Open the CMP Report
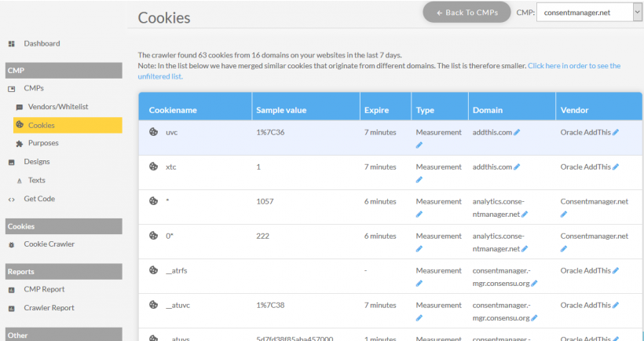The height and width of the screenshot is (341, 644). tap(44, 289)
